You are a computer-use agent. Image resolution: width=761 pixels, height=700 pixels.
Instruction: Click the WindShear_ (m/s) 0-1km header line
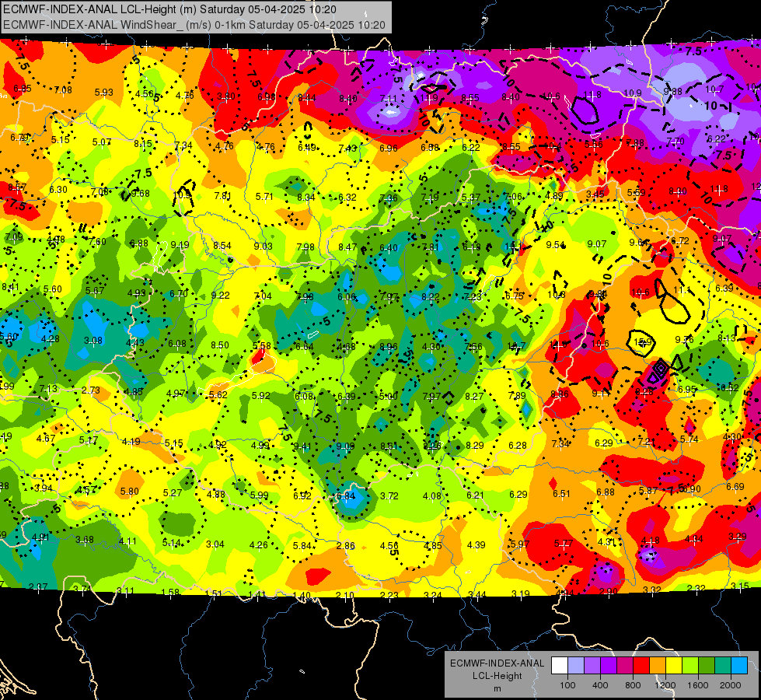coord(194,25)
